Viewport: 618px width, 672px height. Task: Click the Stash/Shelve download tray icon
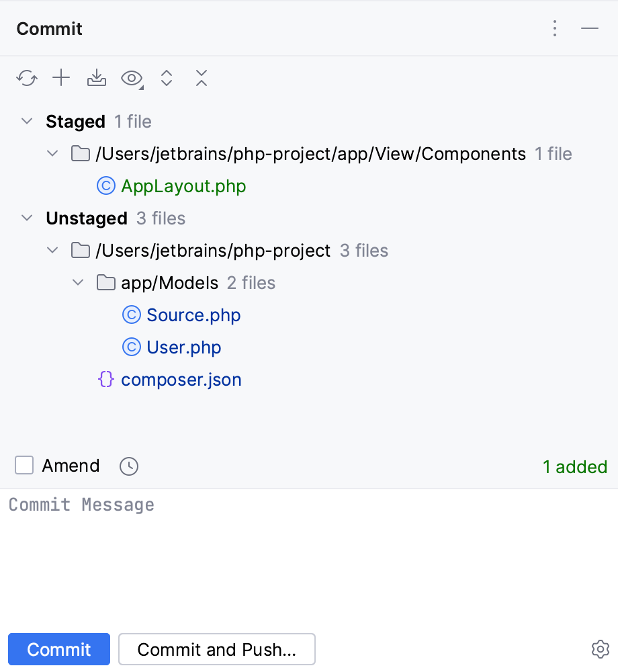pos(97,79)
